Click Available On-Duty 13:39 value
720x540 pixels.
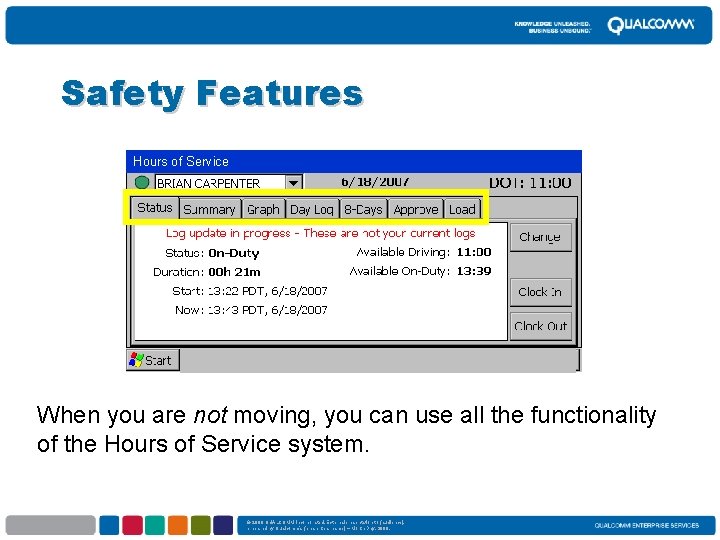coord(474,271)
